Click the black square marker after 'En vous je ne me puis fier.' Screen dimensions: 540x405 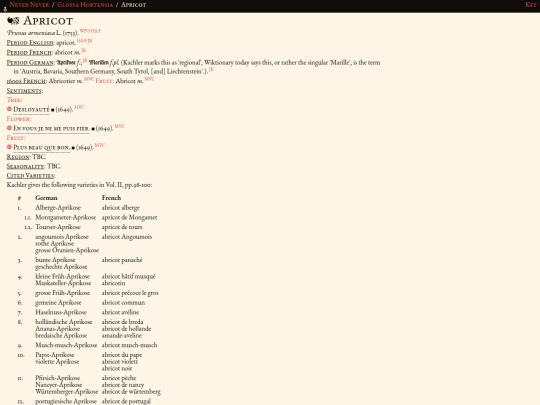point(93,129)
